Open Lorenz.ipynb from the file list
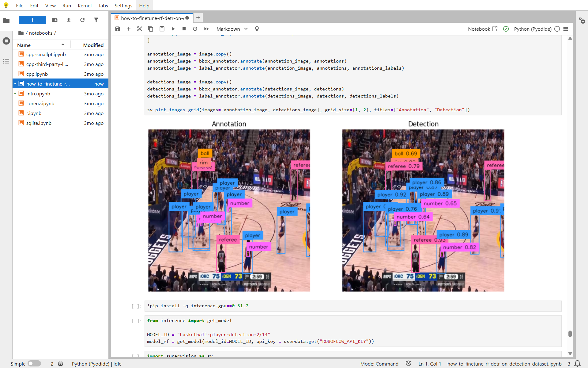This screenshot has height=368, width=588. point(40,103)
